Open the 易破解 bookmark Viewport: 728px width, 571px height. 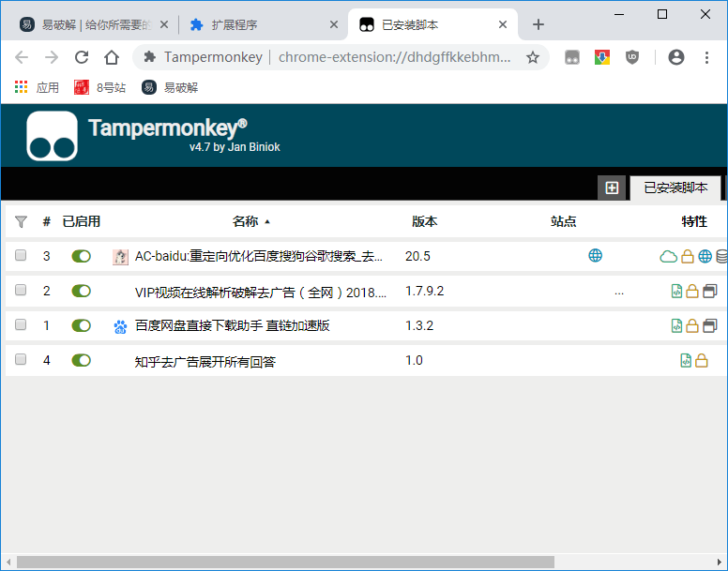[170, 88]
